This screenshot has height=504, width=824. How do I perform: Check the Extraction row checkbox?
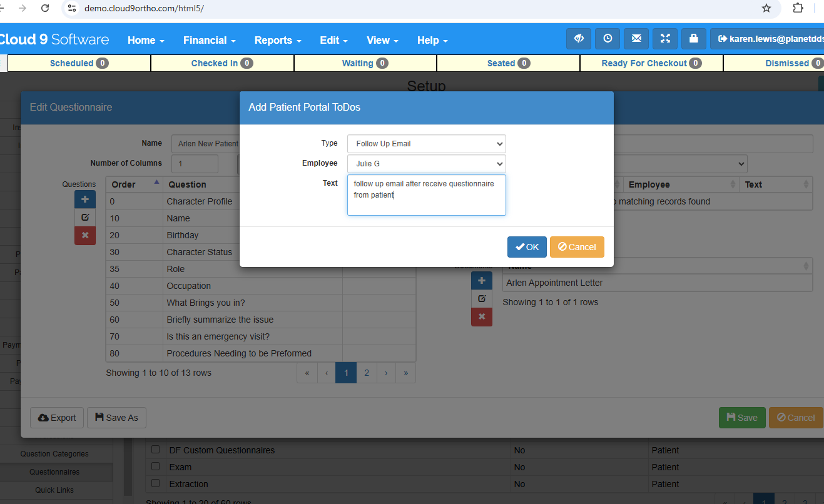click(x=156, y=483)
